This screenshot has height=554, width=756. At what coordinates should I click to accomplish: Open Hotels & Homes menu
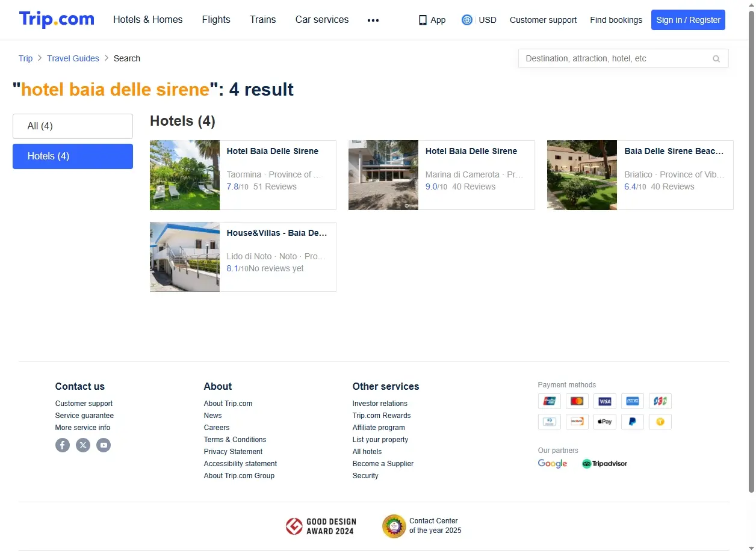tap(148, 19)
